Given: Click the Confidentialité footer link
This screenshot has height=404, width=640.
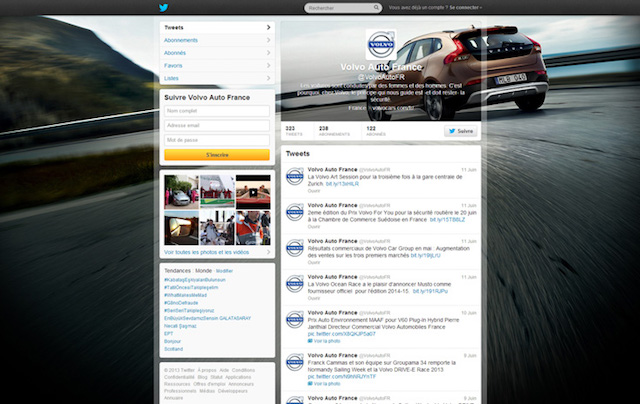Looking at the screenshot, I should point(179,377).
